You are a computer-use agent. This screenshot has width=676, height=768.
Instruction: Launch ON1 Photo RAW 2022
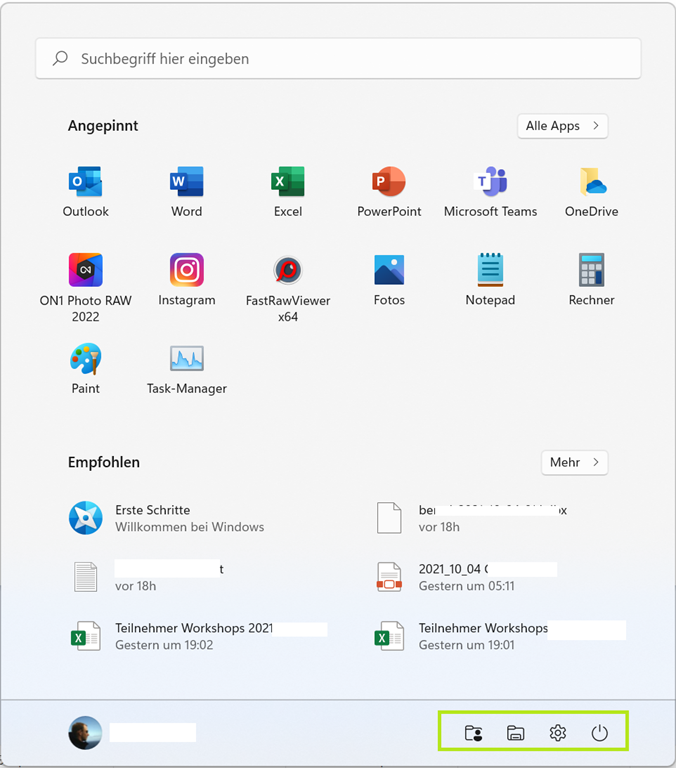[x=86, y=272]
